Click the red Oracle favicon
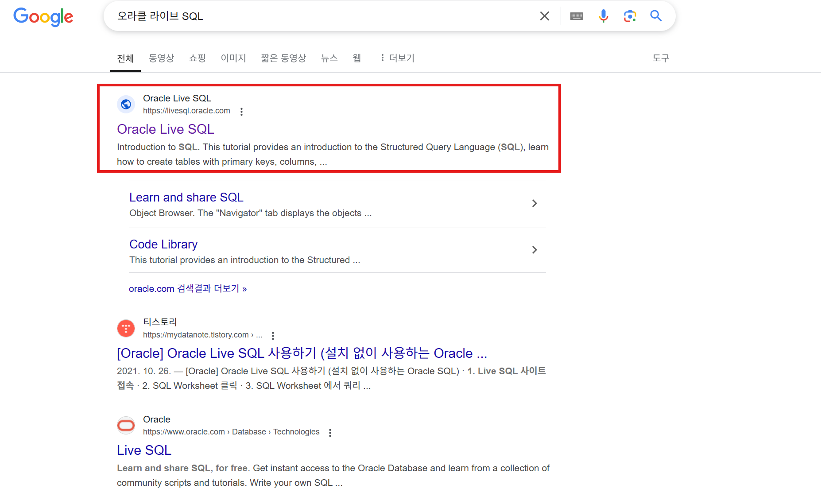 (126, 425)
